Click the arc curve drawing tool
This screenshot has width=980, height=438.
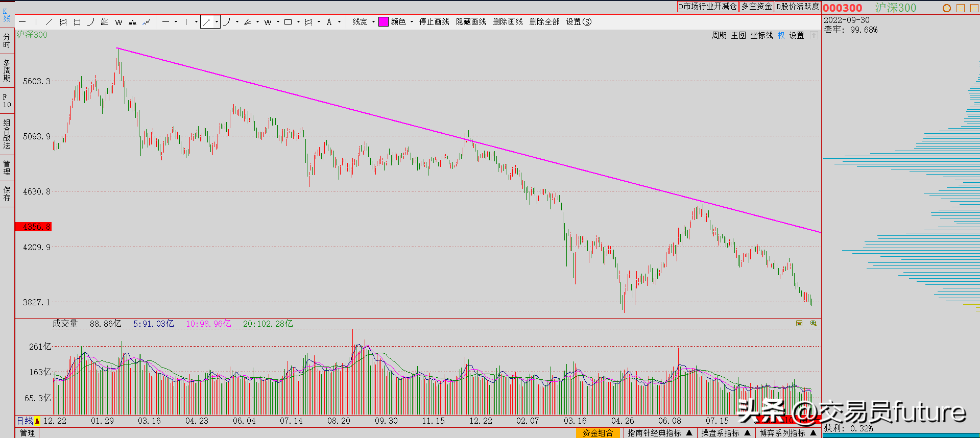91,22
